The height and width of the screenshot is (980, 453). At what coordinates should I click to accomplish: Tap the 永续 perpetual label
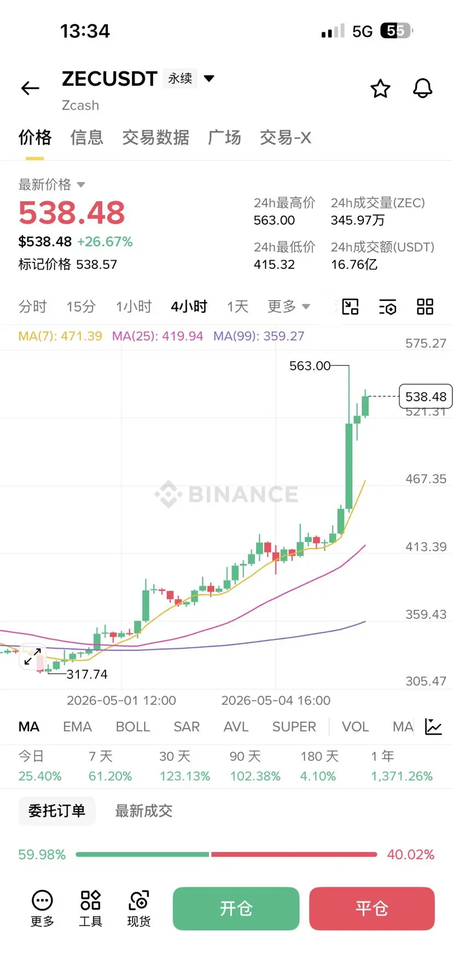pyautogui.click(x=180, y=79)
